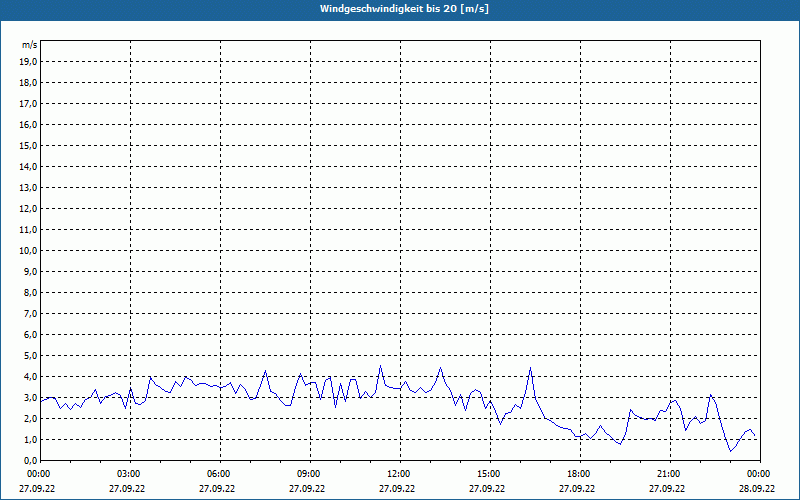This screenshot has height=500, width=800.
Task: Click the "13,0" y-axis label
Action: tap(29, 187)
